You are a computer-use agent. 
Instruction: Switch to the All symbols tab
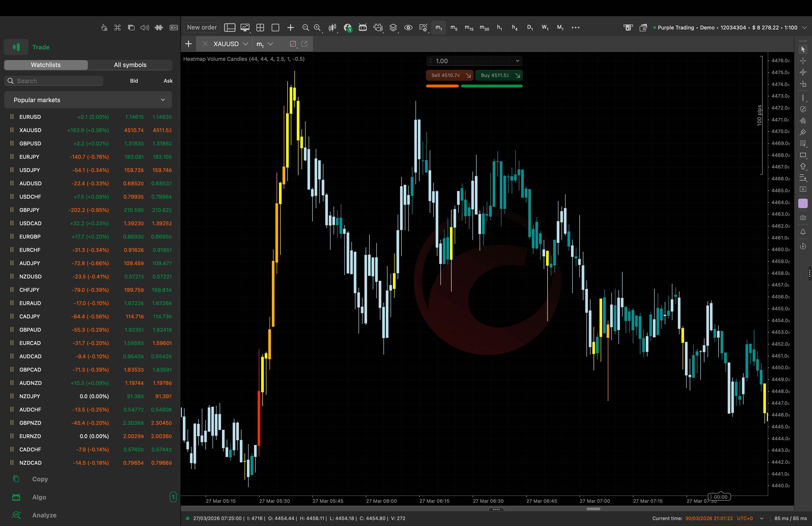point(130,65)
